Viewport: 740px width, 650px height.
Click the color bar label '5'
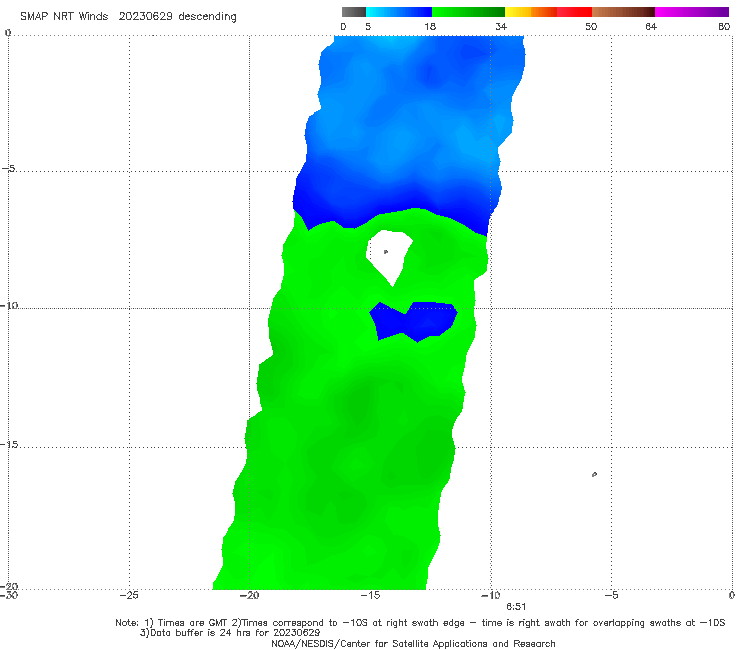point(368,27)
